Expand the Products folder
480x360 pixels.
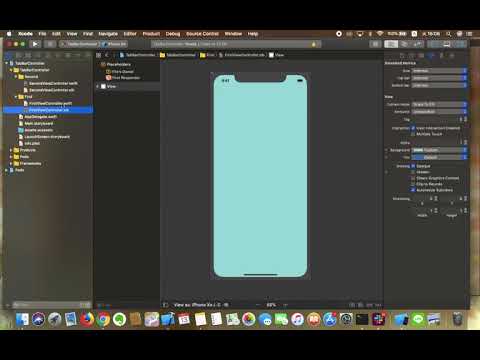11,150
